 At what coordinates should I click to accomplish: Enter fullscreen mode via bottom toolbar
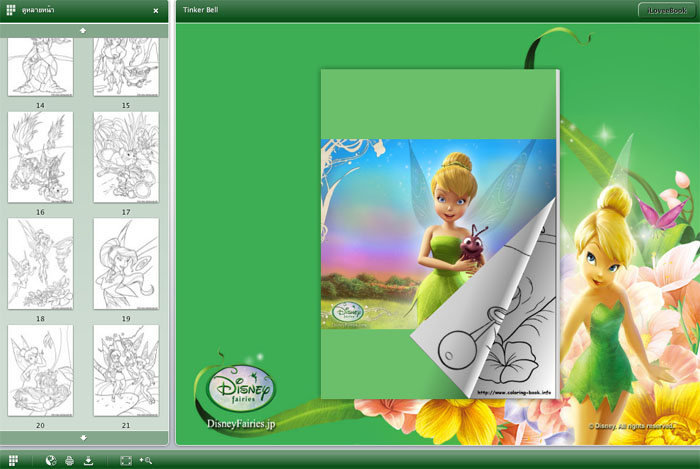pos(126,460)
